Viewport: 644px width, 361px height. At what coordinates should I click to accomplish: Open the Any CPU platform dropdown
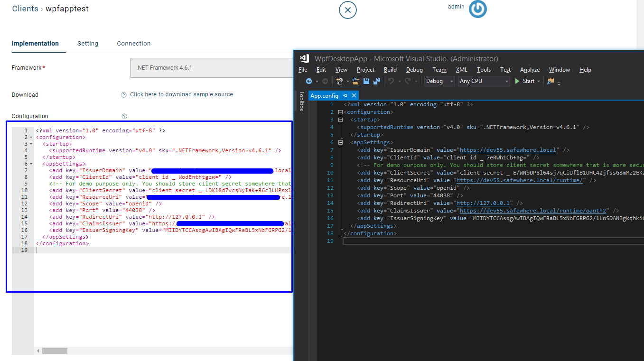(x=484, y=81)
